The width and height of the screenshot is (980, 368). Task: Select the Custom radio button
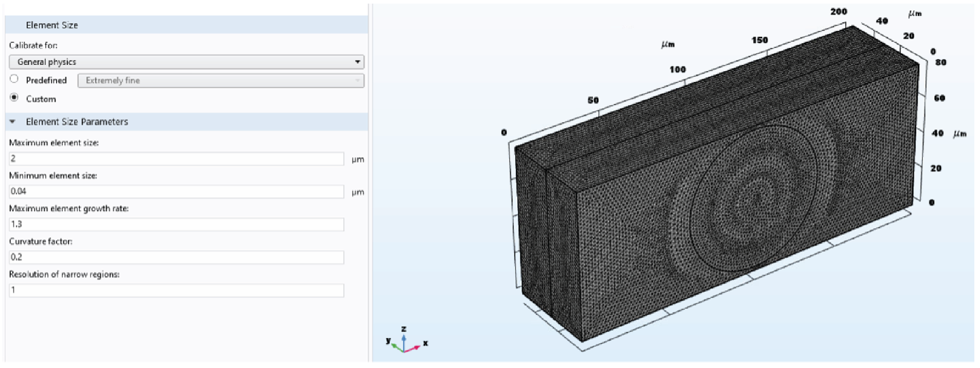point(14,98)
